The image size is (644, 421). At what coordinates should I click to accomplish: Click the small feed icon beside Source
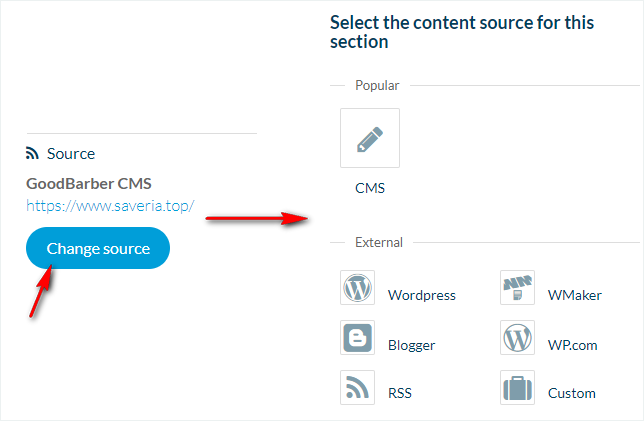pyautogui.click(x=32, y=154)
